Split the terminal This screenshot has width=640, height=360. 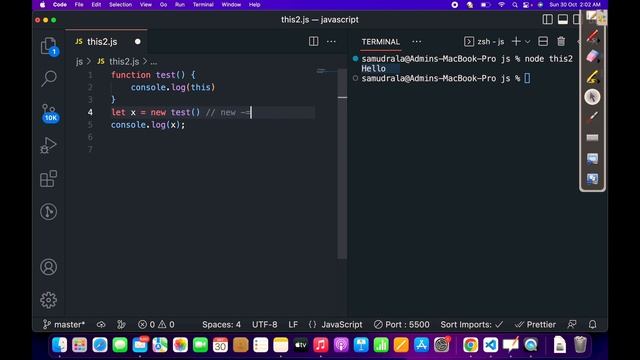[x=543, y=41]
